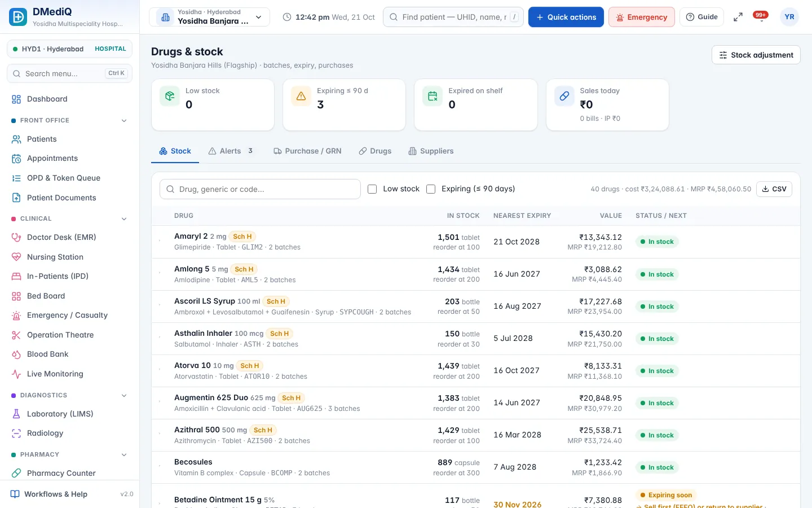This screenshot has width=812, height=508.
Task: Open Stock adjustment
Action: point(756,55)
